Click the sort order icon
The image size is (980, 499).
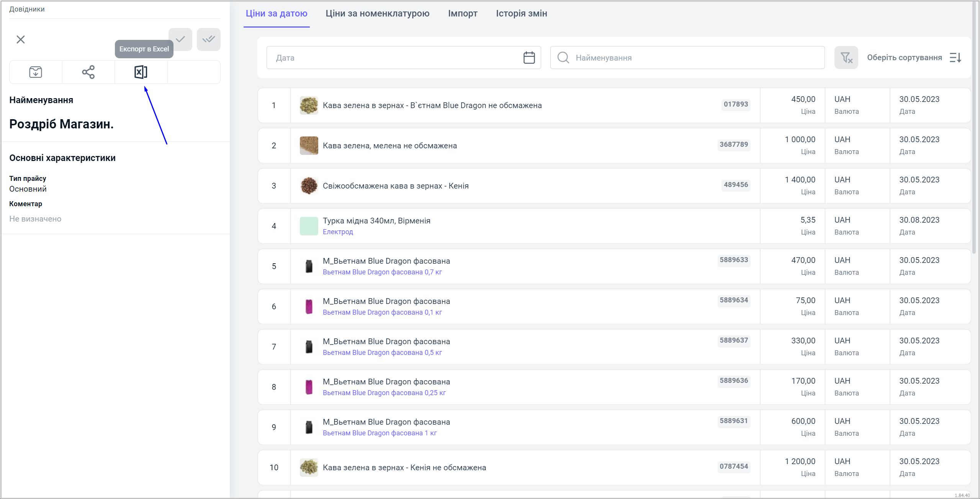tap(956, 57)
